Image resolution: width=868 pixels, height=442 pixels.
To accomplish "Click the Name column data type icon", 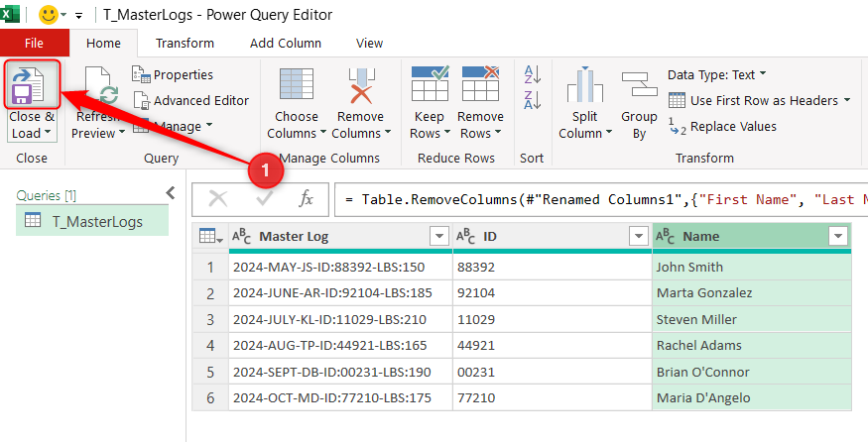I will point(665,237).
